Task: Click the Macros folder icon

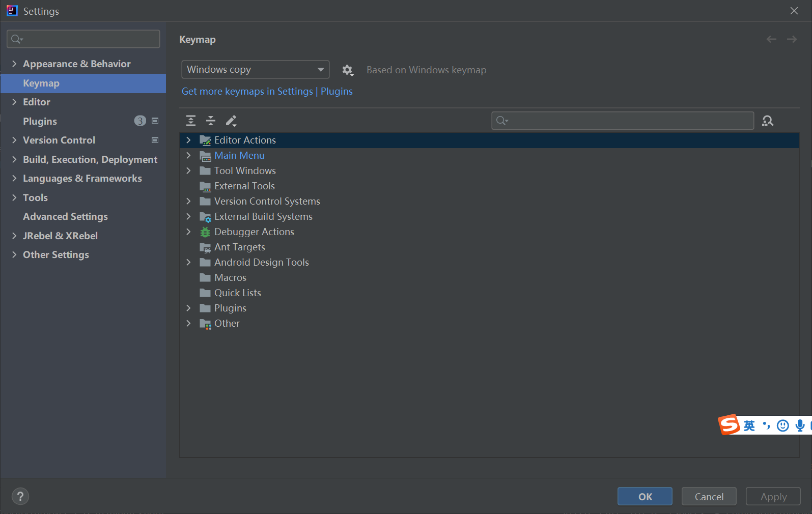Action: pos(205,277)
